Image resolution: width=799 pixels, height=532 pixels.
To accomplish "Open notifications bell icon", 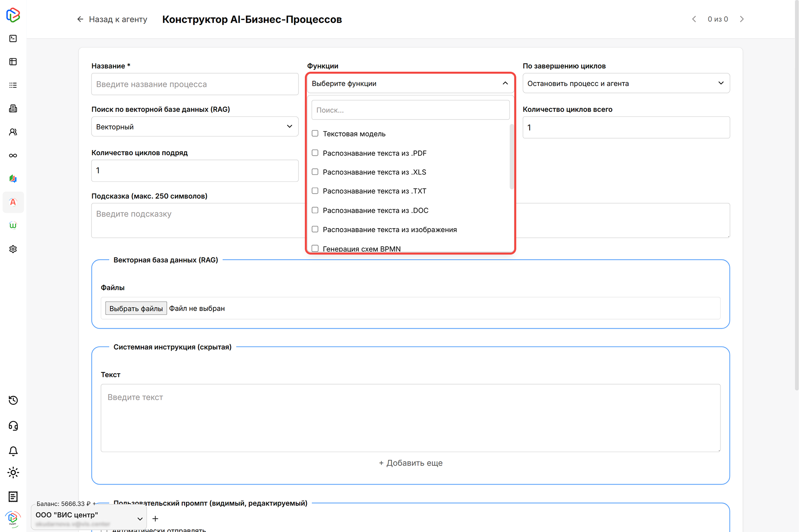I will [13, 451].
